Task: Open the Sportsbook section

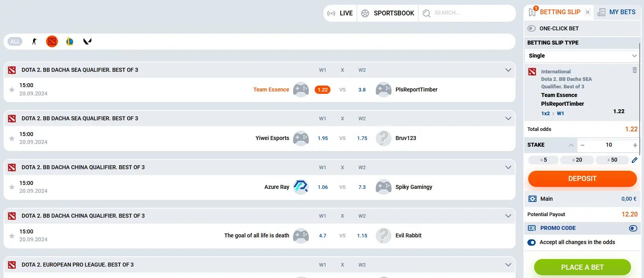Action: (x=388, y=13)
